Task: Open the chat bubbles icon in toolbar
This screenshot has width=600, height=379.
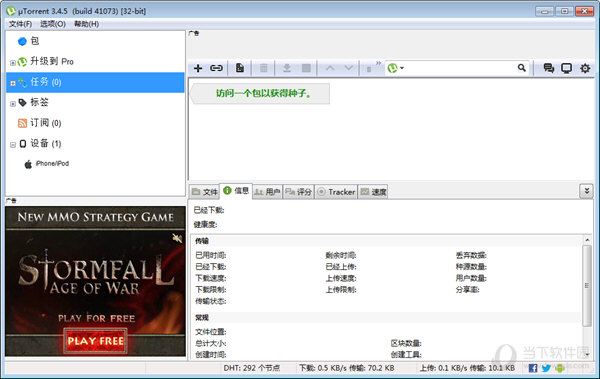Action: coord(549,68)
